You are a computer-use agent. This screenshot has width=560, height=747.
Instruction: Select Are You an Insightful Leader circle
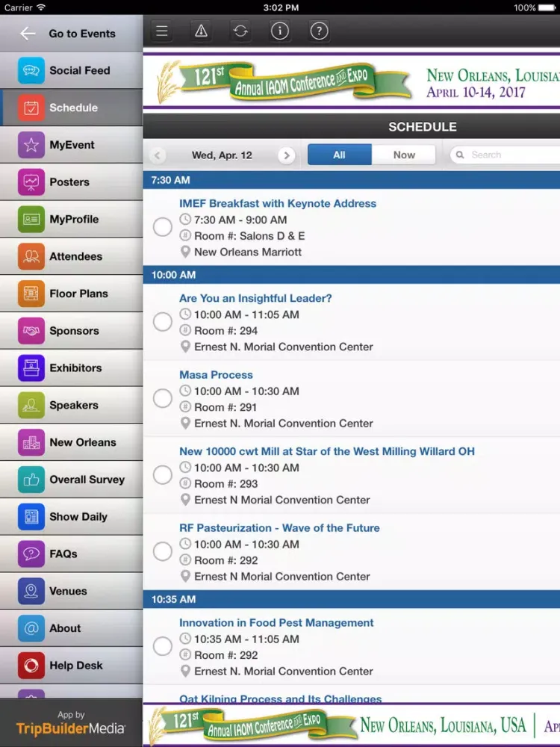162,322
